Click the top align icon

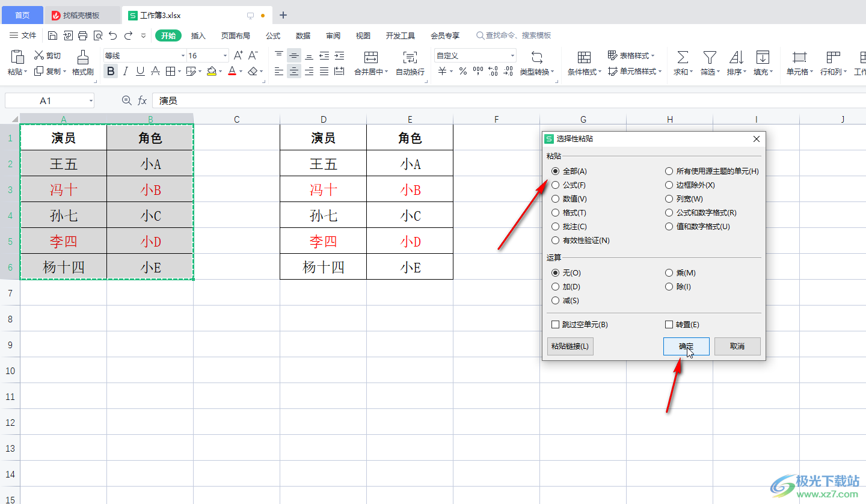click(x=279, y=55)
